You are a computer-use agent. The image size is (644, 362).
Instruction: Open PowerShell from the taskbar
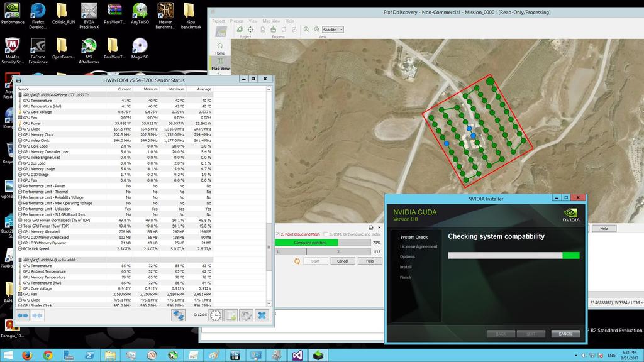(x=89, y=355)
